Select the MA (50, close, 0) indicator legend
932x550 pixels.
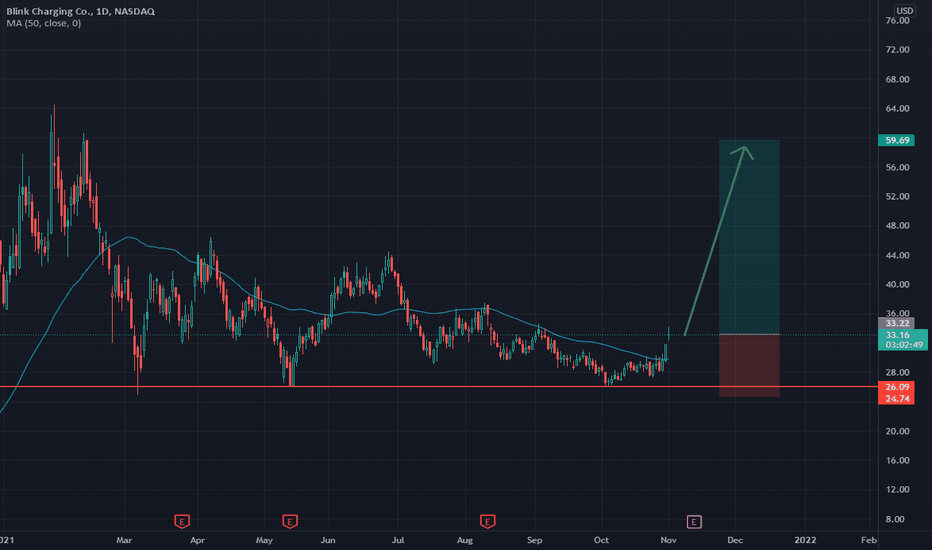click(43, 23)
